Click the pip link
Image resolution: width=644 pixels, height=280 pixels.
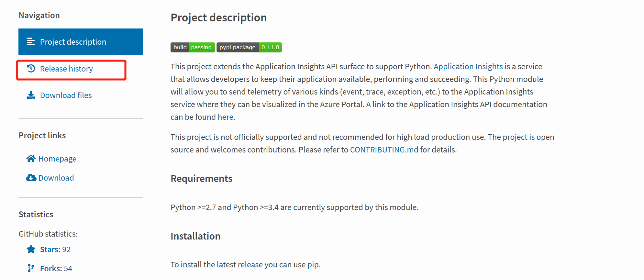coord(313,265)
